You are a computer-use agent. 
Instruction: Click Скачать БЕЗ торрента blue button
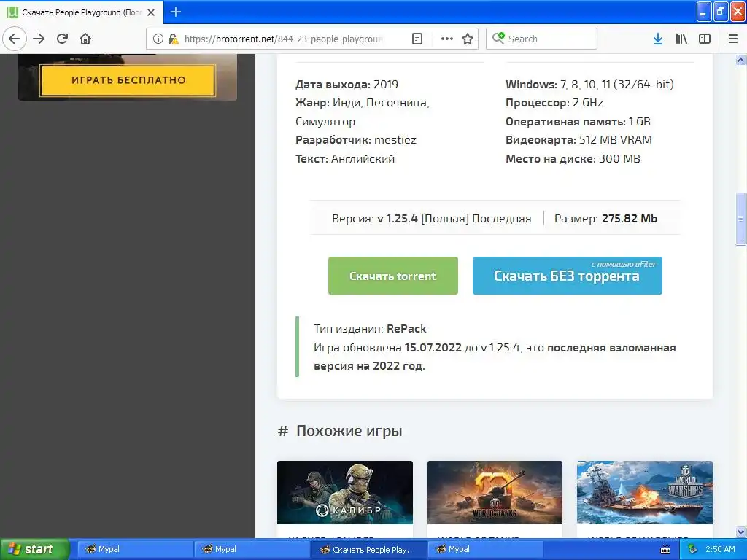pos(568,276)
